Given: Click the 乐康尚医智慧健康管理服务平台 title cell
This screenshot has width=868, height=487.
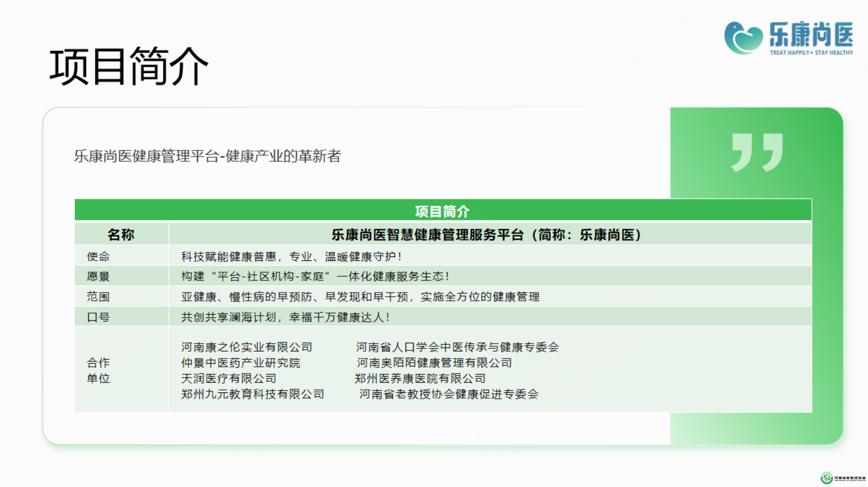Looking at the screenshot, I should click(x=487, y=235).
